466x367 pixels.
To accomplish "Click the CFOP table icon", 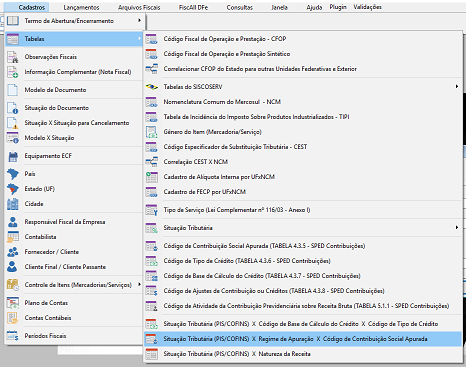I will 151,39.
